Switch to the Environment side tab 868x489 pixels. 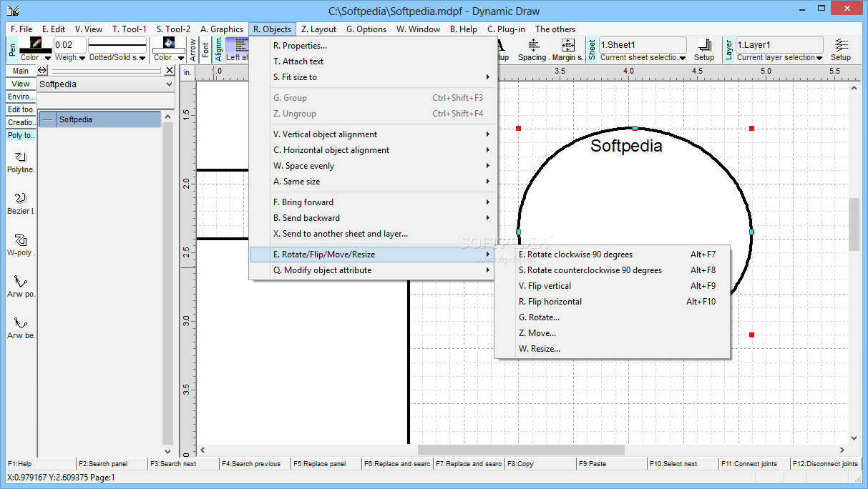click(21, 97)
